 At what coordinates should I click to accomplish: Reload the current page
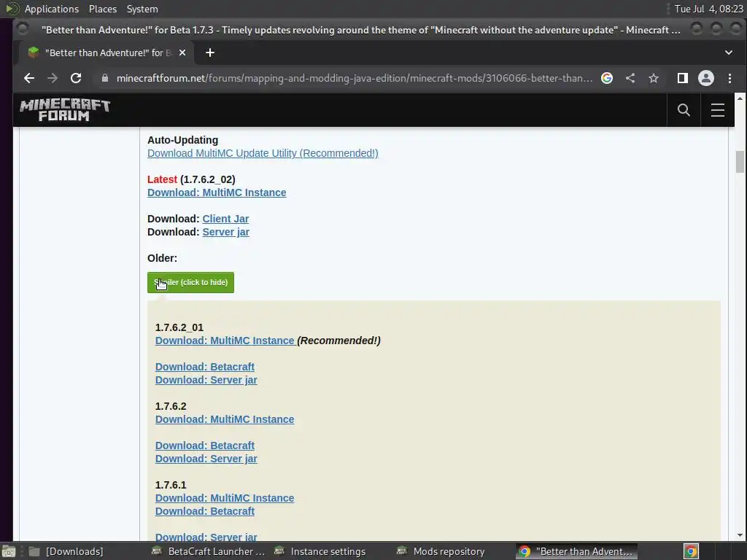[x=76, y=78]
